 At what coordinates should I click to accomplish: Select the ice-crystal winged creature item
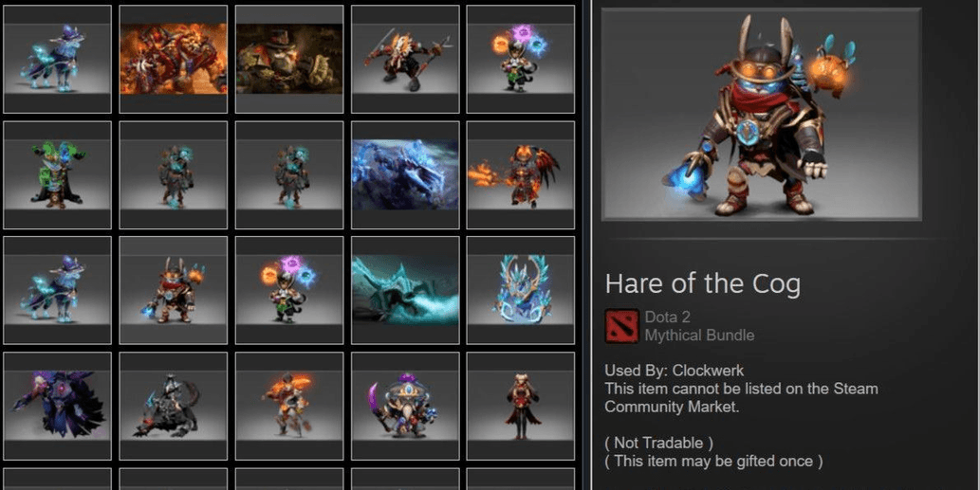521,290
